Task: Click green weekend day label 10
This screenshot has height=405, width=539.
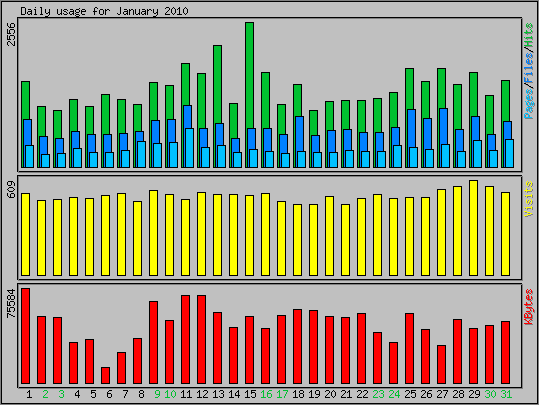Action: [x=170, y=394]
